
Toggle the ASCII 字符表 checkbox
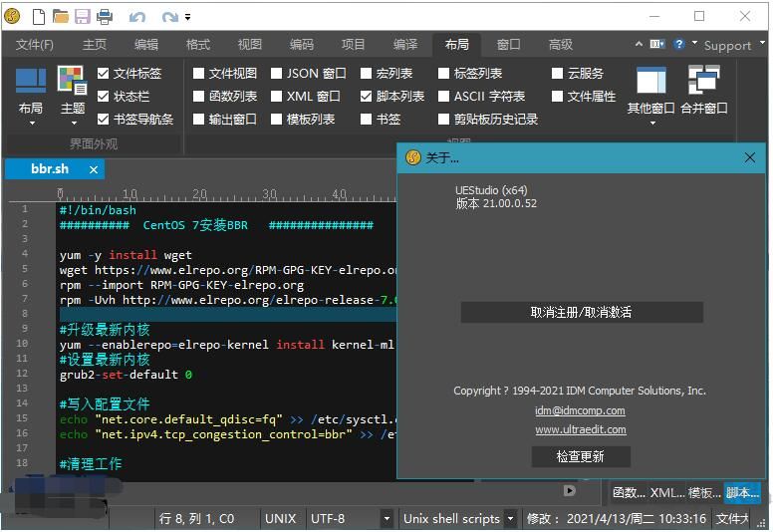(x=444, y=97)
